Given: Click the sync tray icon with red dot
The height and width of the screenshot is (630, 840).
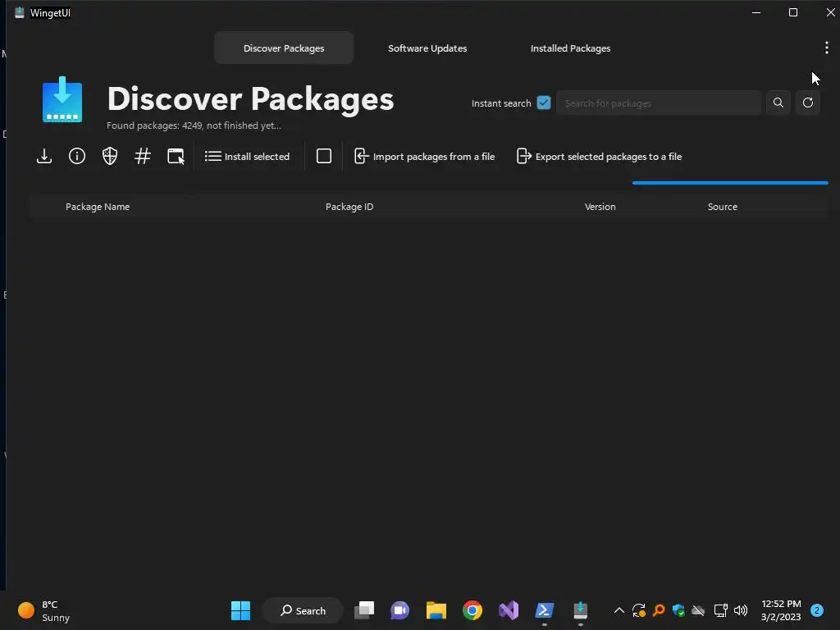Looking at the screenshot, I should (638, 610).
